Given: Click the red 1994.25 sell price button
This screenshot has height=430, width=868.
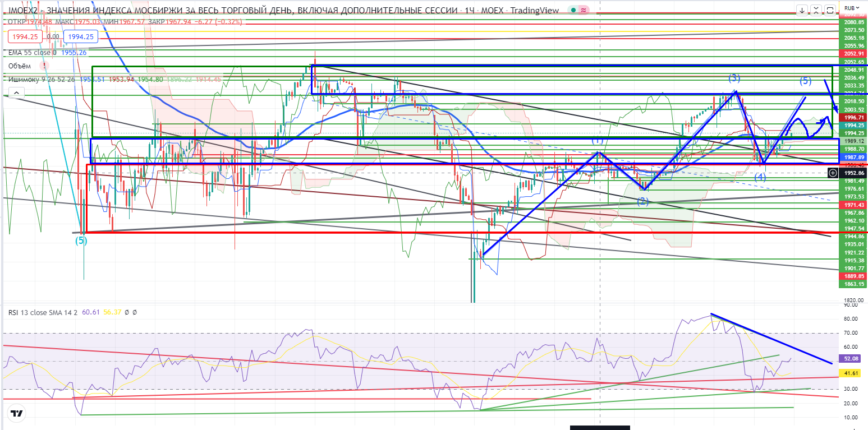Looking at the screenshot, I should [25, 37].
